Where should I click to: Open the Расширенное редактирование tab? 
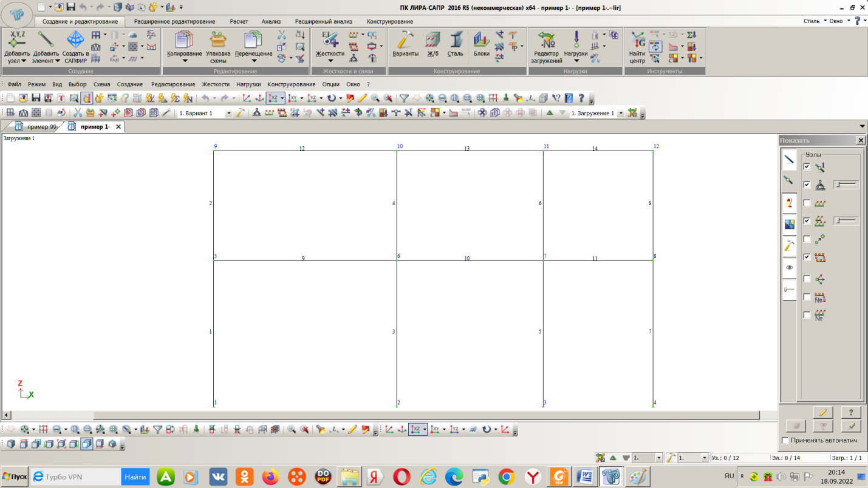(x=174, y=21)
